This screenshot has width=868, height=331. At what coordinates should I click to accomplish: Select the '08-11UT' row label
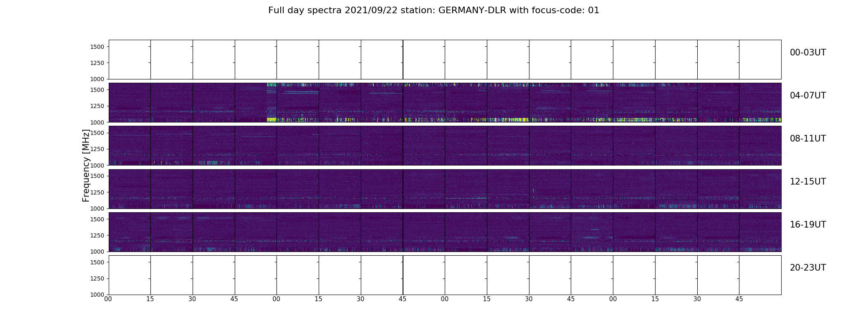808,139
